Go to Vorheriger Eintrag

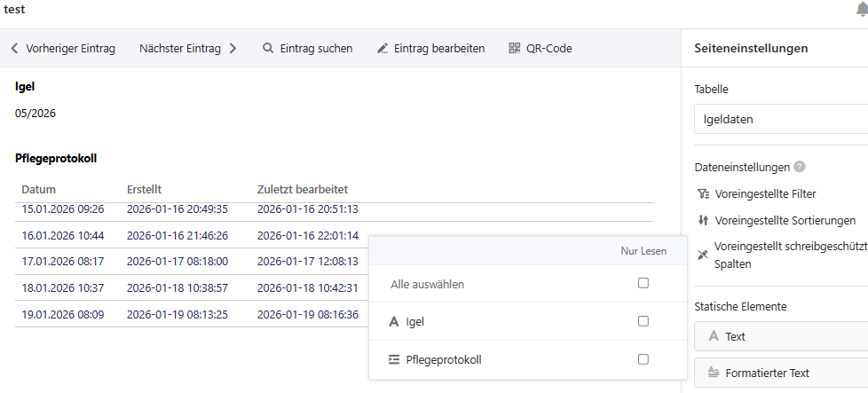pyautogui.click(x=63, y=49)
